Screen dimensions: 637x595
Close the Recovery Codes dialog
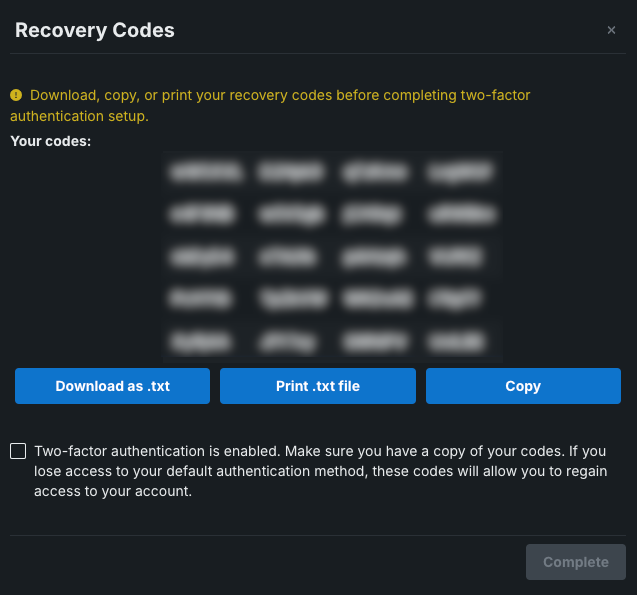611,30
